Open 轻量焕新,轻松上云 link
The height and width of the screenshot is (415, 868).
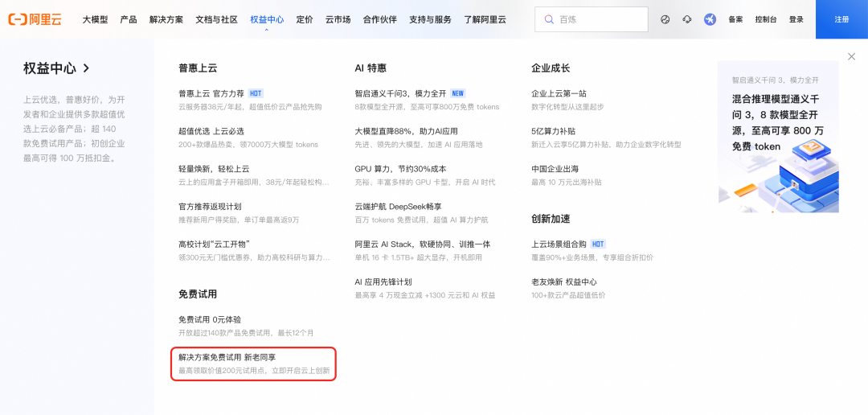[x=214, y=169]
